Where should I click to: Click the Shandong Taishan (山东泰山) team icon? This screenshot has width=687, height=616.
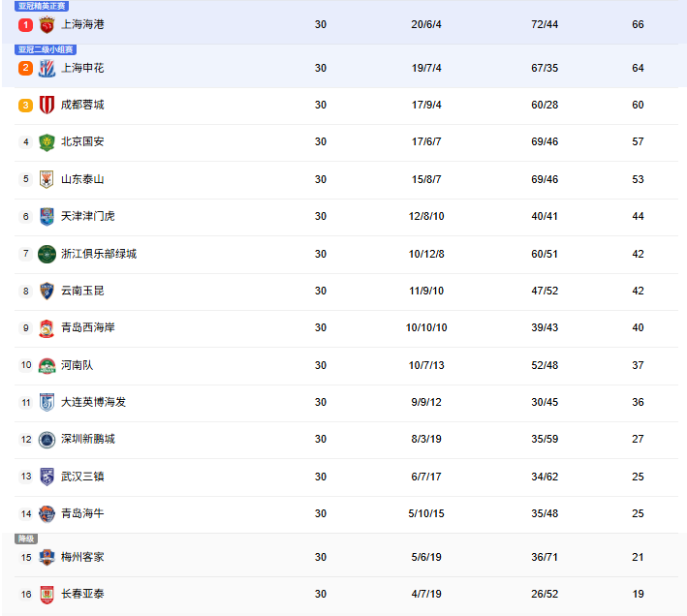tap(47, 179)
